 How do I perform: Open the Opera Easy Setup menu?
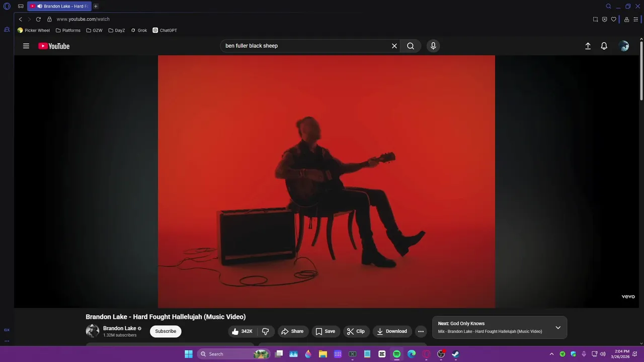point(636,19)
